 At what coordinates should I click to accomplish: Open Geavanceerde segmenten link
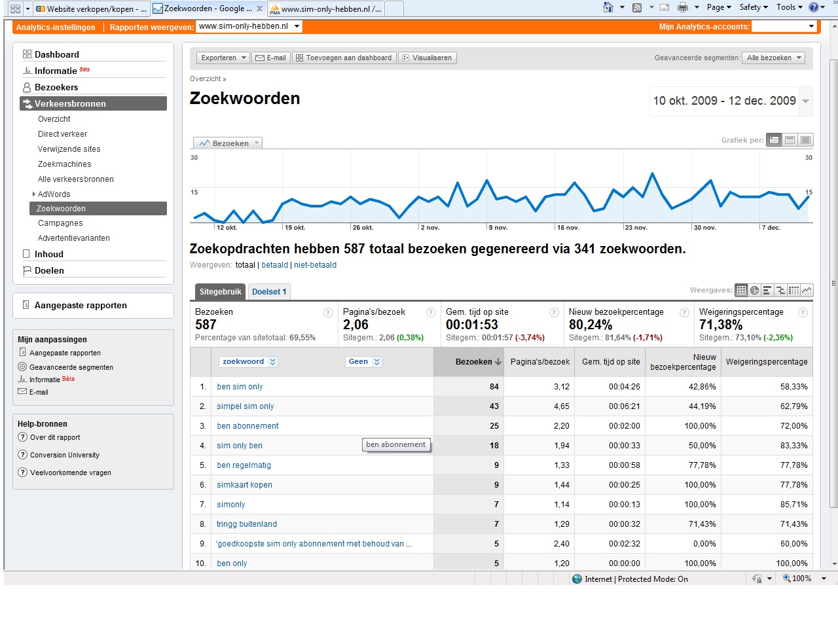point(71,367)
